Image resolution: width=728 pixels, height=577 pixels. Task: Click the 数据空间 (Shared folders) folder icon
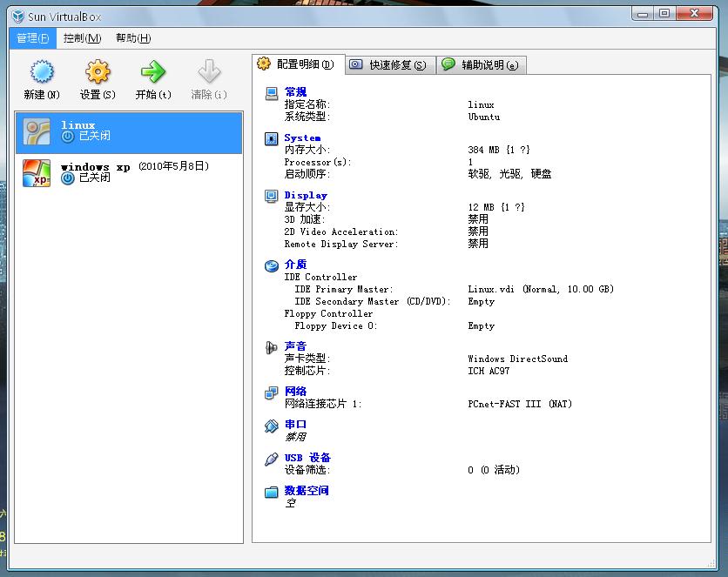click(272, 492)
